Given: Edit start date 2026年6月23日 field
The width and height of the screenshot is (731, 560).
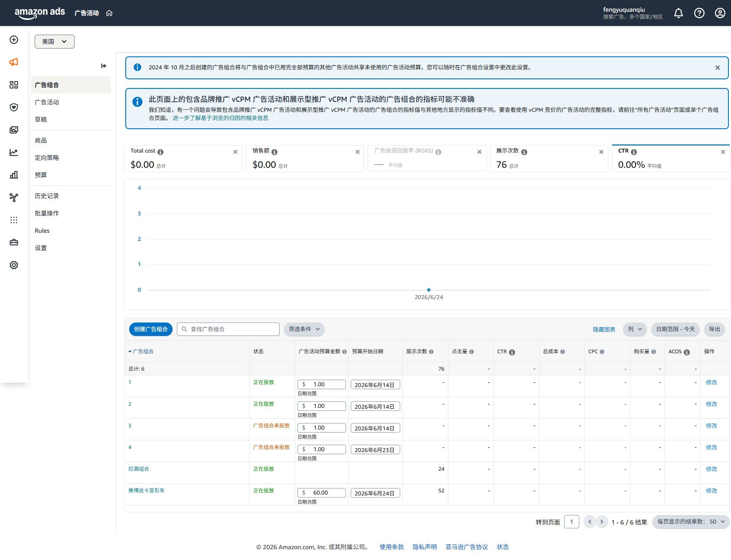Looking at the screenshot, I should click(375, 450).
